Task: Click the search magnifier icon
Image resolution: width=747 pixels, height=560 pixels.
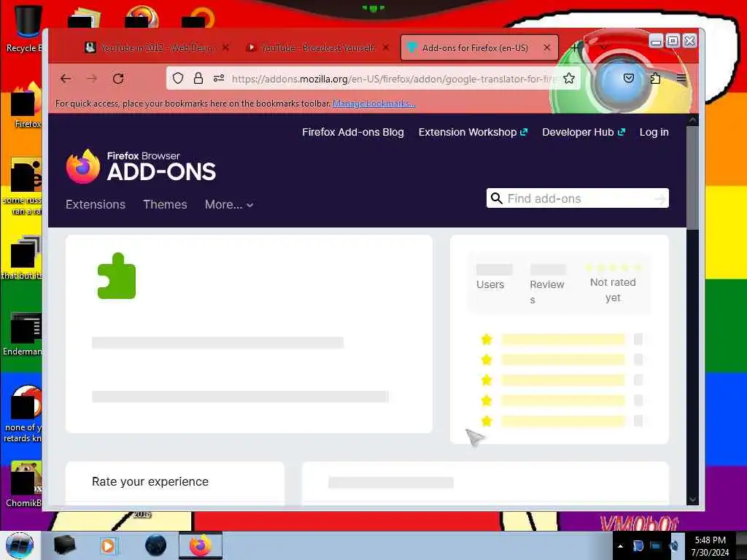Action: click(x=496, y=198)
